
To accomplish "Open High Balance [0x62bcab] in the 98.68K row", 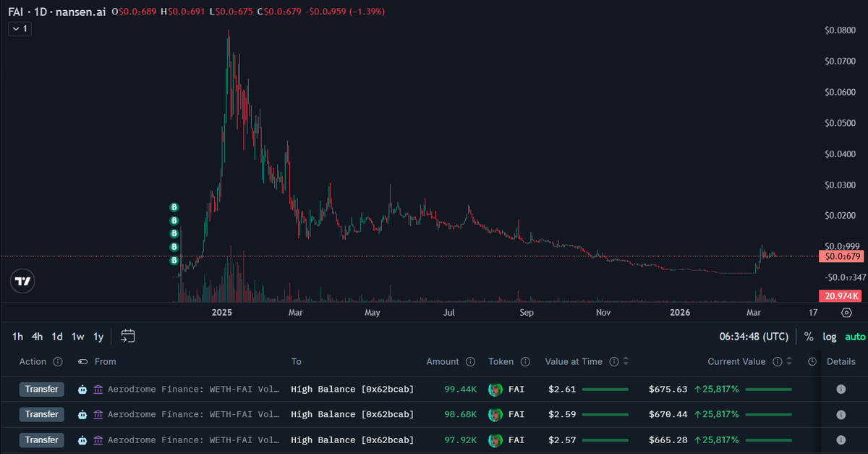I will pos(352,414).
